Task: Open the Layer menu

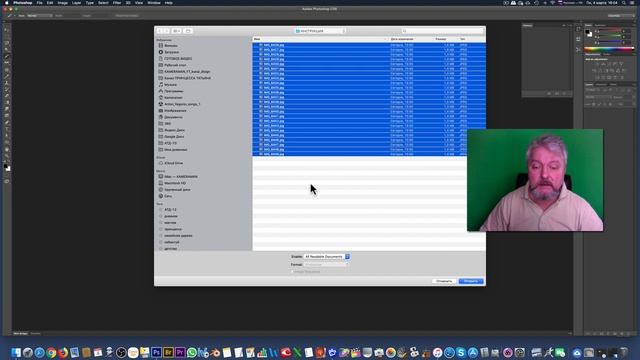Action: click(x=76, y=3)
